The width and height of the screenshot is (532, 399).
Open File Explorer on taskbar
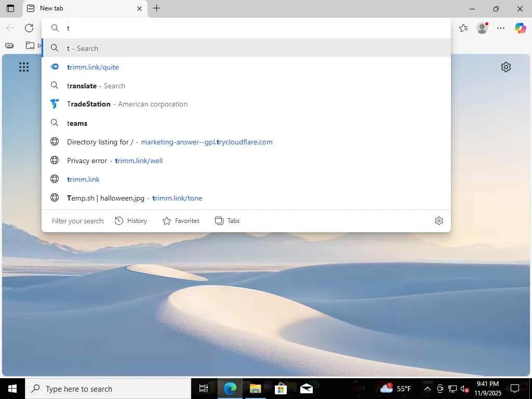[255, 389]
